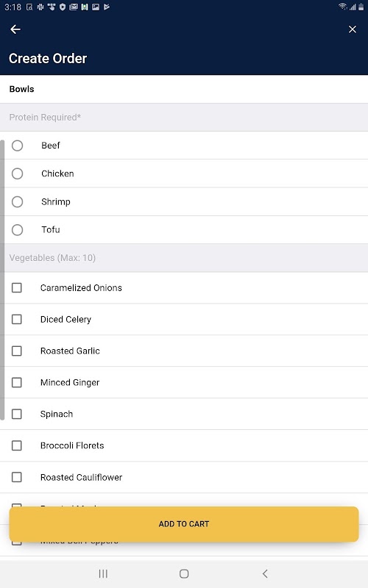Tap the Android recent apps icon
The image size is (368, 588).
[x=103, y=573]
